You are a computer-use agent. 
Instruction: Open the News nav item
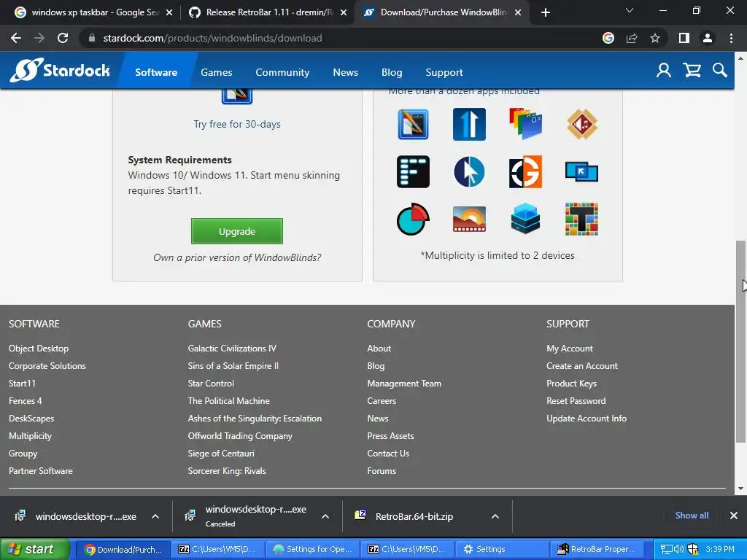[345, 72]
